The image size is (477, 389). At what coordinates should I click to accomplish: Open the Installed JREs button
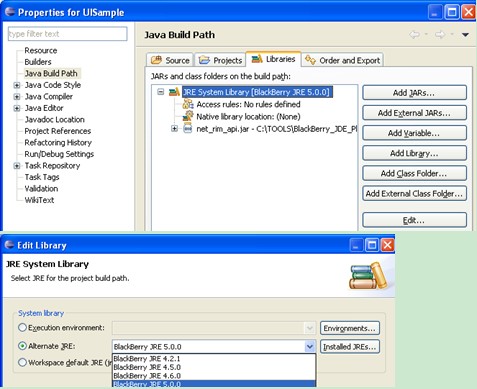[x=350, y=347]
